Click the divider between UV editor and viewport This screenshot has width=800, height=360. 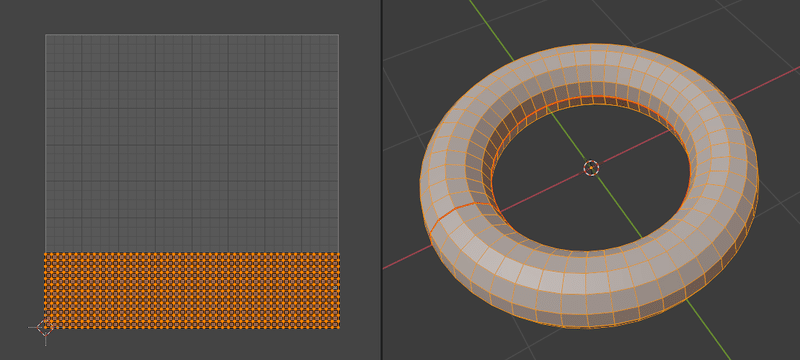(382, 180)
